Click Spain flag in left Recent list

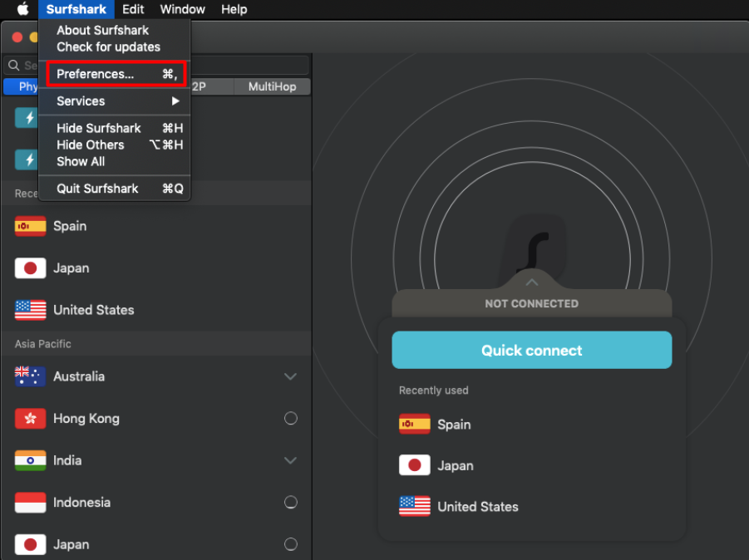[x=31, y=226]
